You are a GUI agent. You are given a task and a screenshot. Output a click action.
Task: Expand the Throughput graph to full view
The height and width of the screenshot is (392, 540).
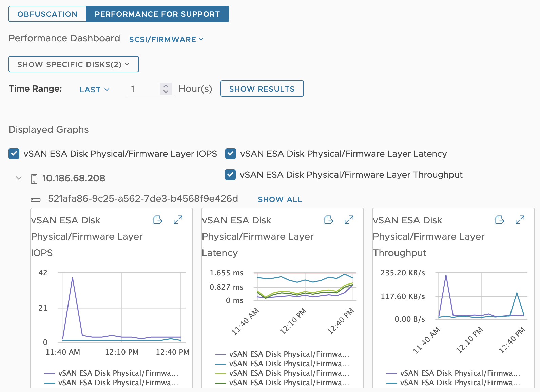click(x=520, y=220)
